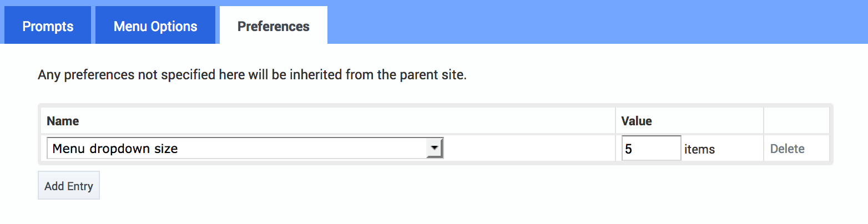Switch to the Prompts tab
Viewport: 868px width, 224px height.
click(x=48, y=26)
